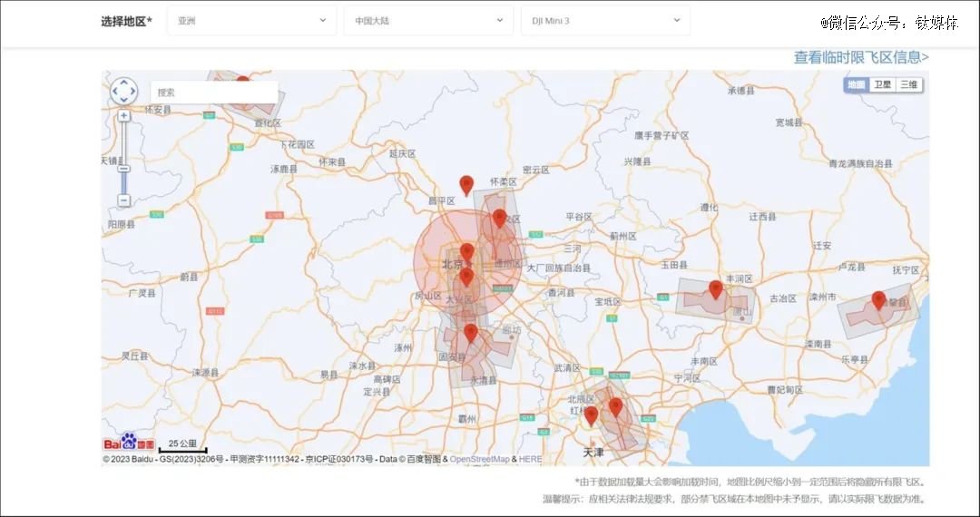Click the 密云区 map label

tap(535, 170)
